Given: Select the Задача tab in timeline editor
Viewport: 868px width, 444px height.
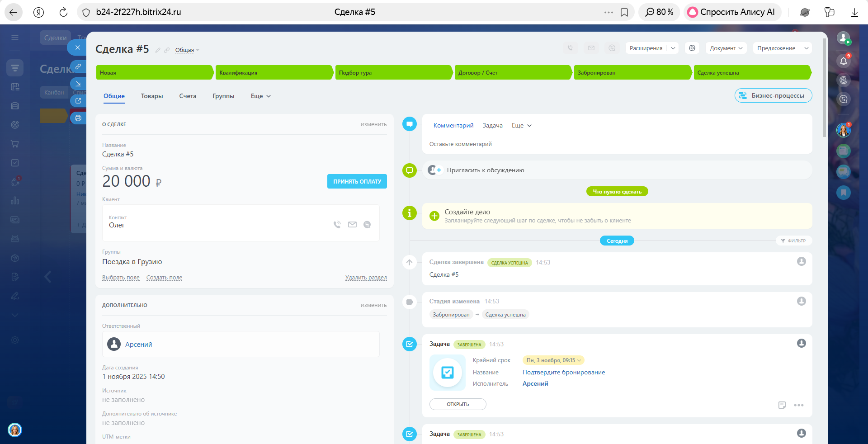Looking at the screenshot, I should (492, 125).
